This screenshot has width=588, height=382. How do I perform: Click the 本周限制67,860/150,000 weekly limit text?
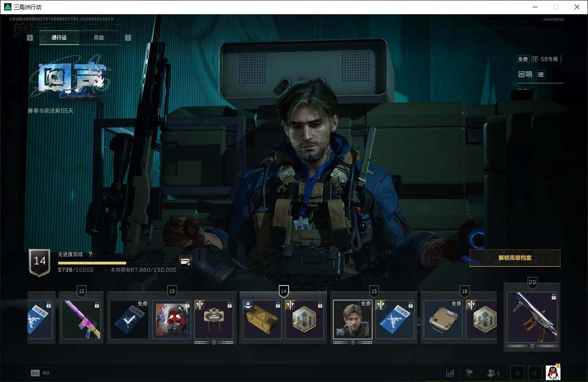click(x=144, y=270)
